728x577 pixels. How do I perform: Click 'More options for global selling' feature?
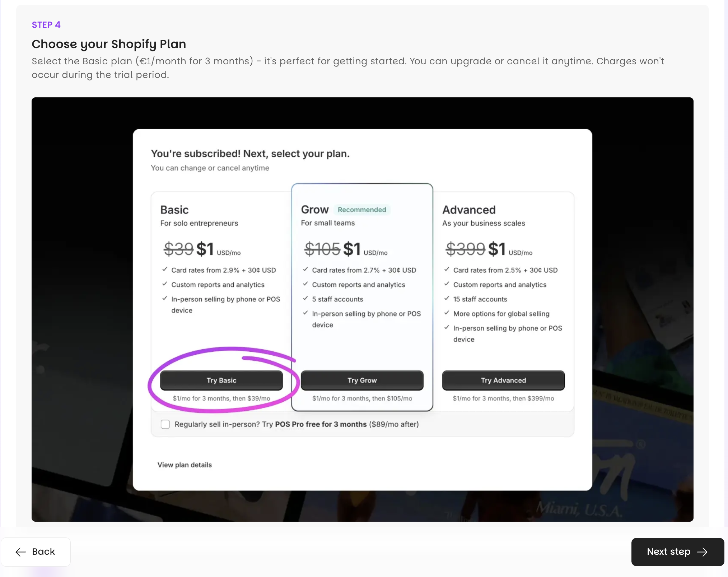(501, 314)
